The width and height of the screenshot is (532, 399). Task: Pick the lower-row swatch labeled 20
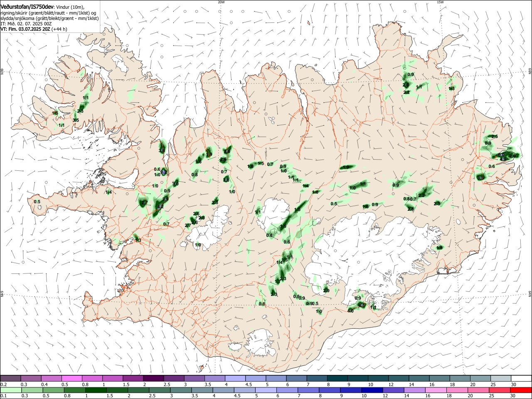click(478, 390)
